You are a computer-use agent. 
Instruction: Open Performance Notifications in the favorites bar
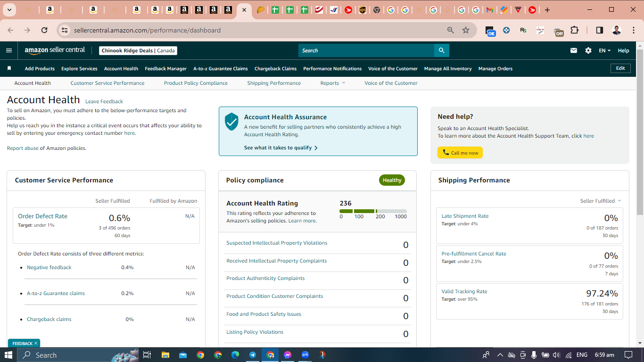click(332, 68)
